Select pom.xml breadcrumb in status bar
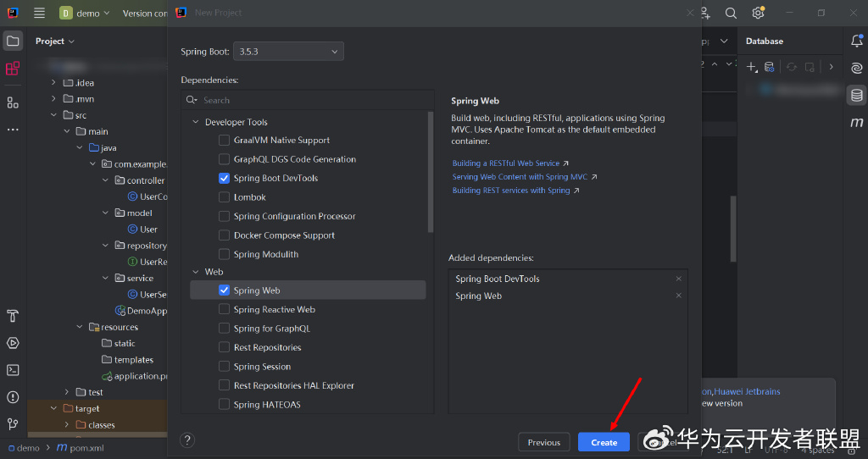This screenshot has width=868, height=459. pyautogui.click(x=81, y=448)
